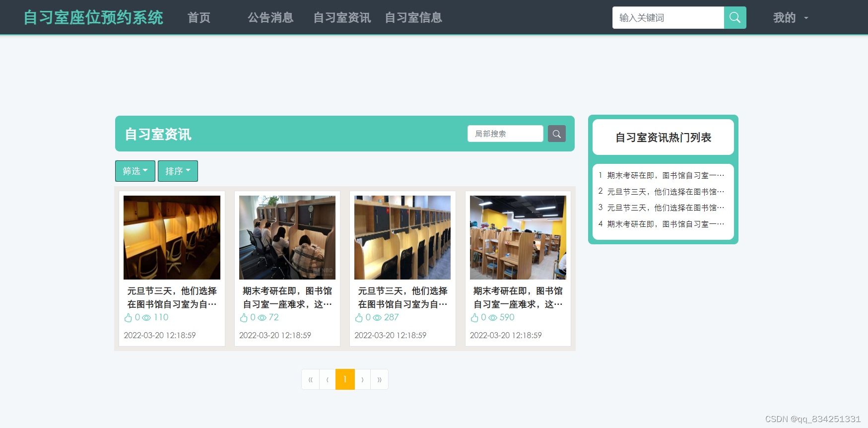The width and height of the screenshot is (868, 428).
Task: Go to the next page with › button
Action: coord(362,379)
